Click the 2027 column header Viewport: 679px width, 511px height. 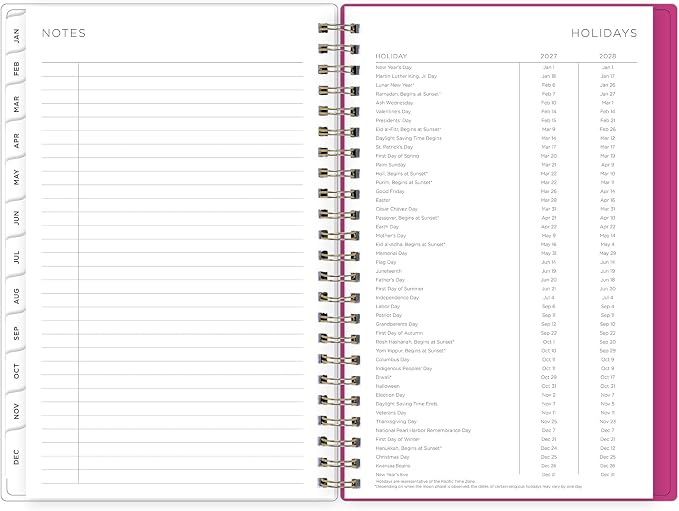point(549,56)
